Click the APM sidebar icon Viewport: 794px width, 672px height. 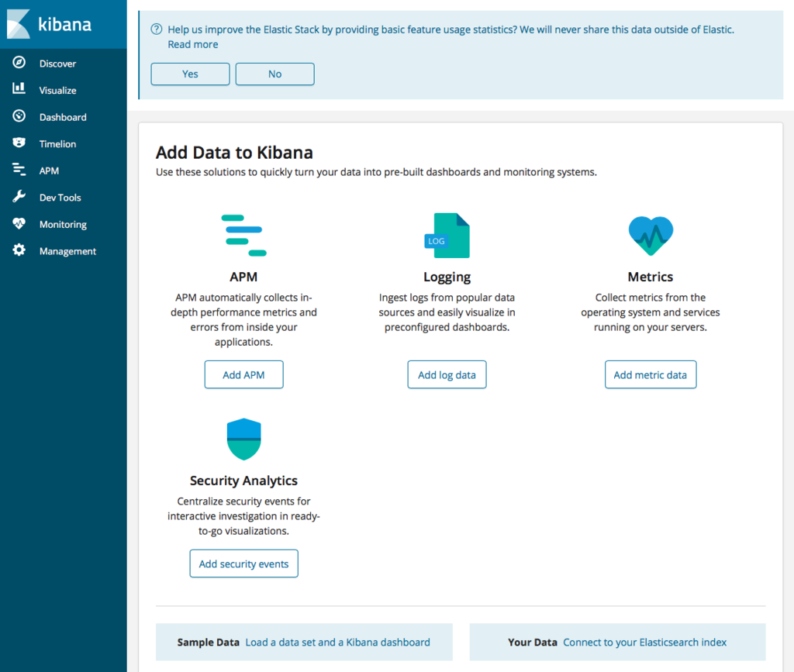[19, 170]
